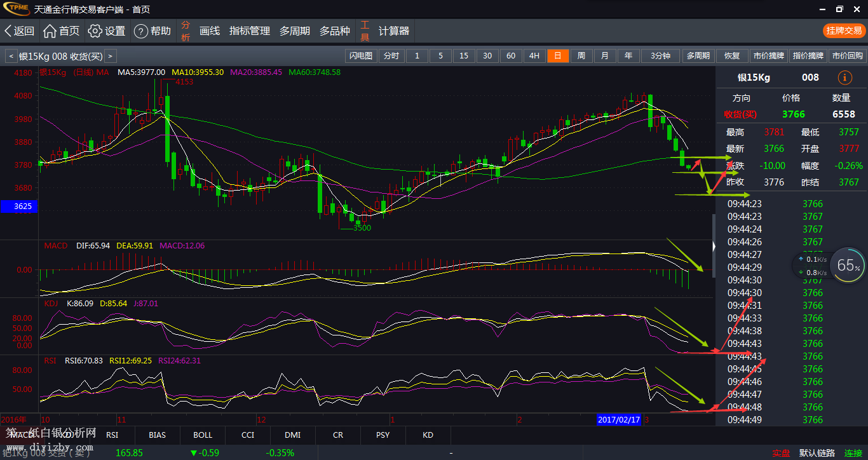Viewport: 868px width, 460px height.
Task: Open the 计算器 calculator
Action: coord(394,31)
